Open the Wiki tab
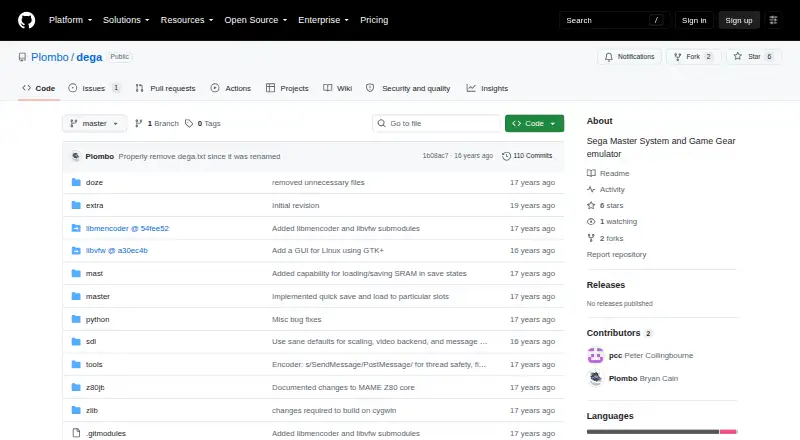The height and width of the screenshot is (440, 800). pyautogui.click(x=338, y=88)
